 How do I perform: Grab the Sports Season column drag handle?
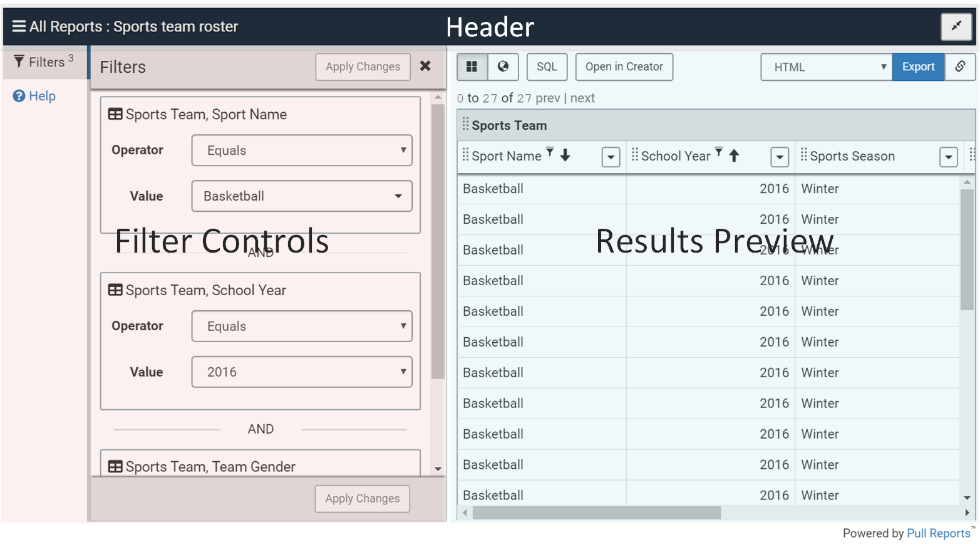804,155
